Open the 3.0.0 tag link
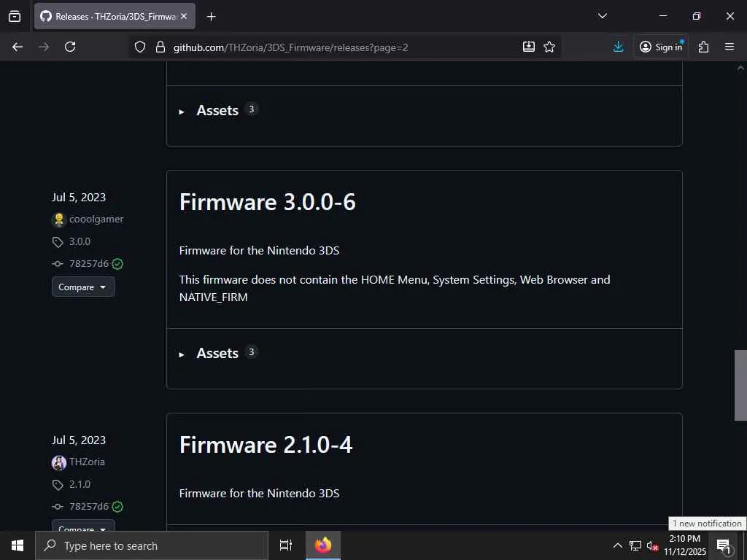 click(x=80, y=241)
